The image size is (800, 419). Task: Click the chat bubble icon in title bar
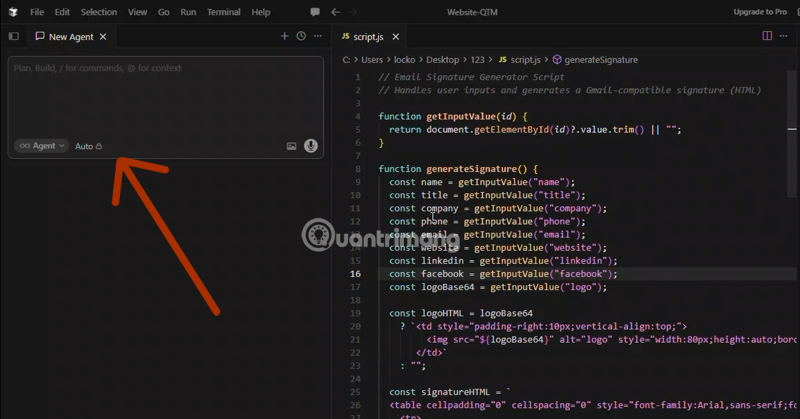(x=315, y=12)
